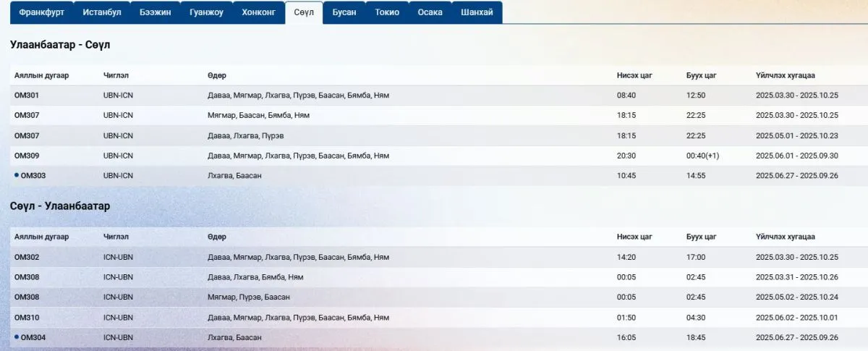Image resolution: width=868 pixels, height=351 pixels.
Task: Click days Даваа, Лхагва, Бямба, Ням
Action: coord(255,277)
